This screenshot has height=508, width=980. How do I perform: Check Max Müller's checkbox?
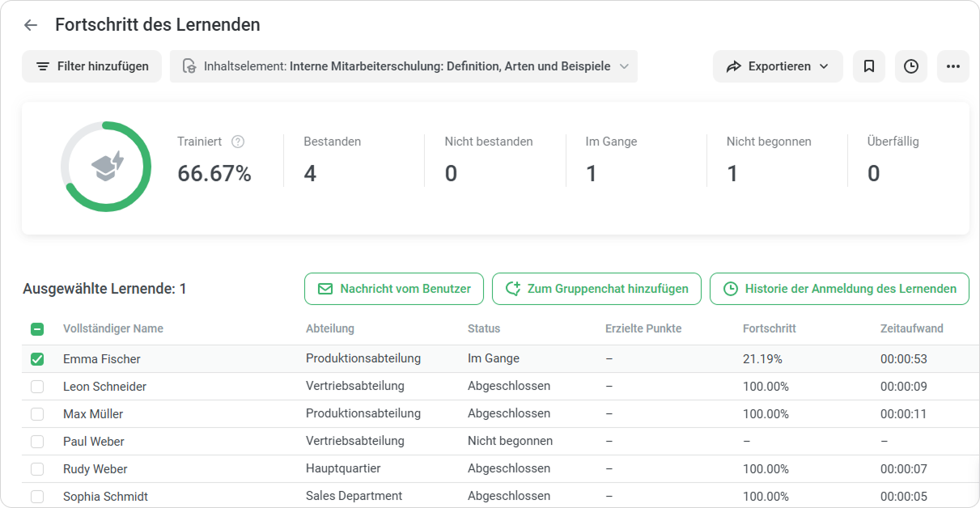(37, 414)
